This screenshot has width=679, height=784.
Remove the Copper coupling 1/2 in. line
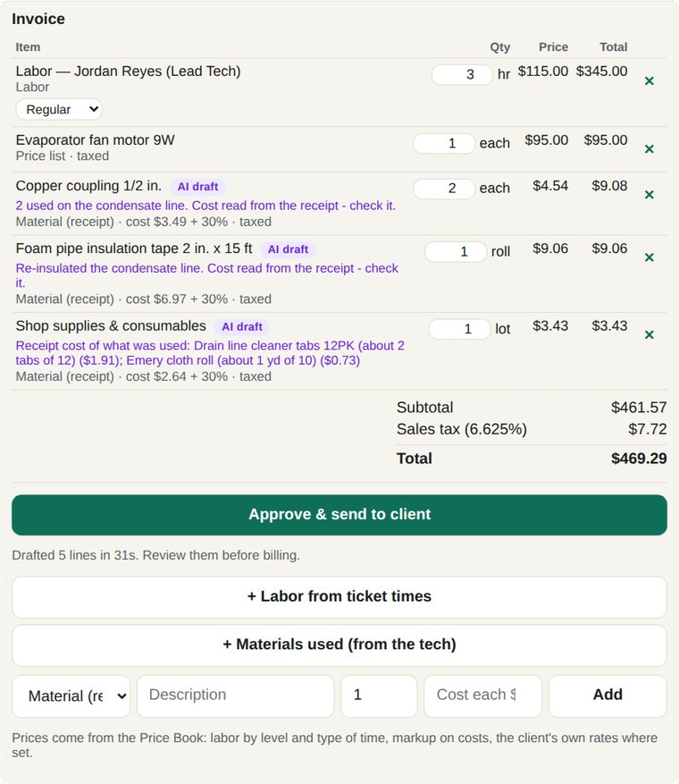649,195
